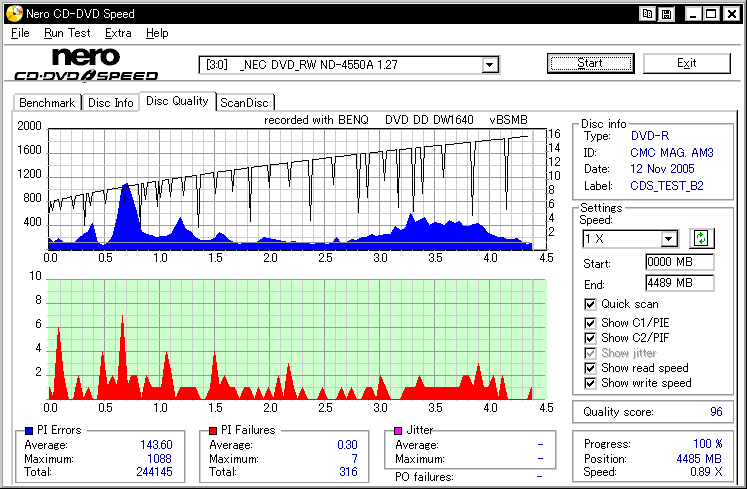
Task: Toggle Show write speed checkbox
Action: pos(590,383)
